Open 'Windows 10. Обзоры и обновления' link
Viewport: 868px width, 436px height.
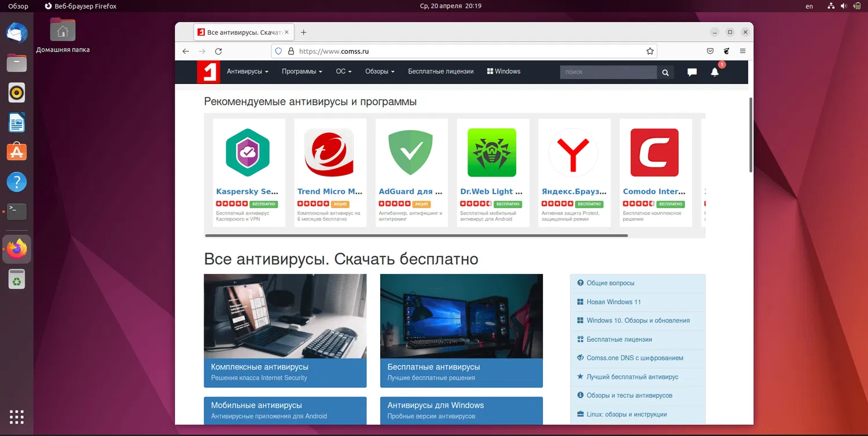click(x=638, y=320)
